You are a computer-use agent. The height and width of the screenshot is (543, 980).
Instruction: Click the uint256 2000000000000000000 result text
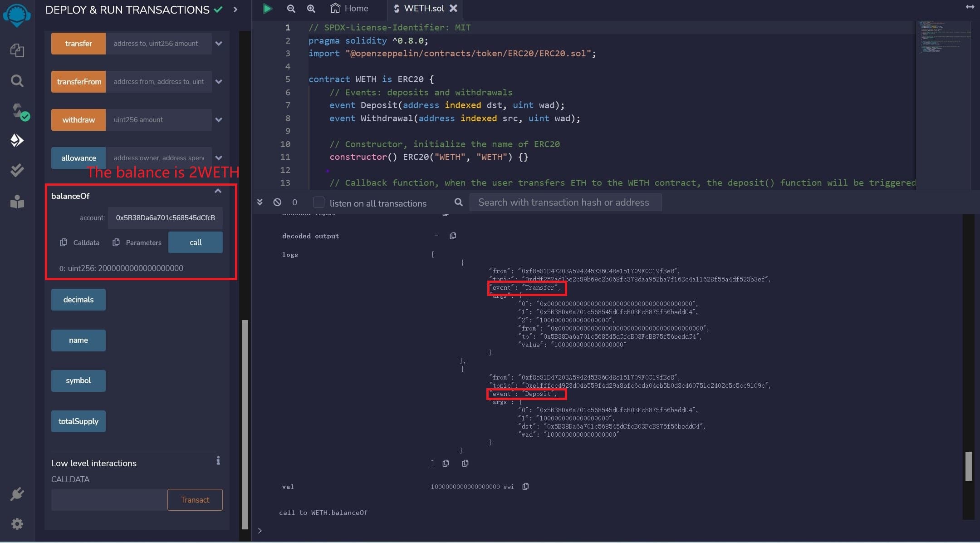point(121,268)
